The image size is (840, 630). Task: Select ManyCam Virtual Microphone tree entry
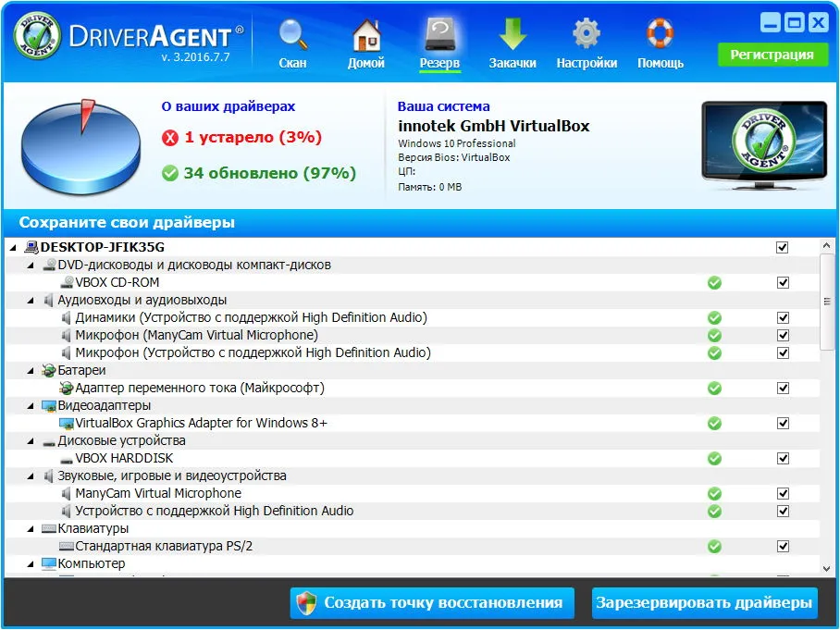(158, 493)
